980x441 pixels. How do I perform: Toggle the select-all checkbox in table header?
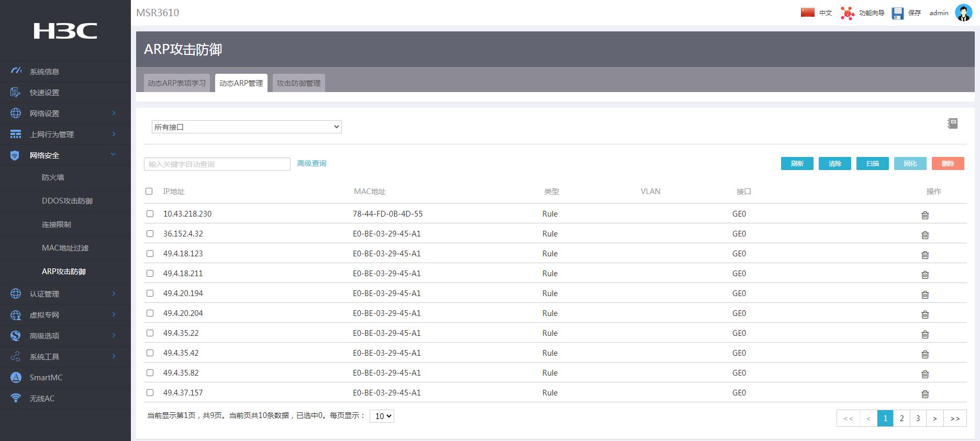pyautogui.click(x=149, y=191)
